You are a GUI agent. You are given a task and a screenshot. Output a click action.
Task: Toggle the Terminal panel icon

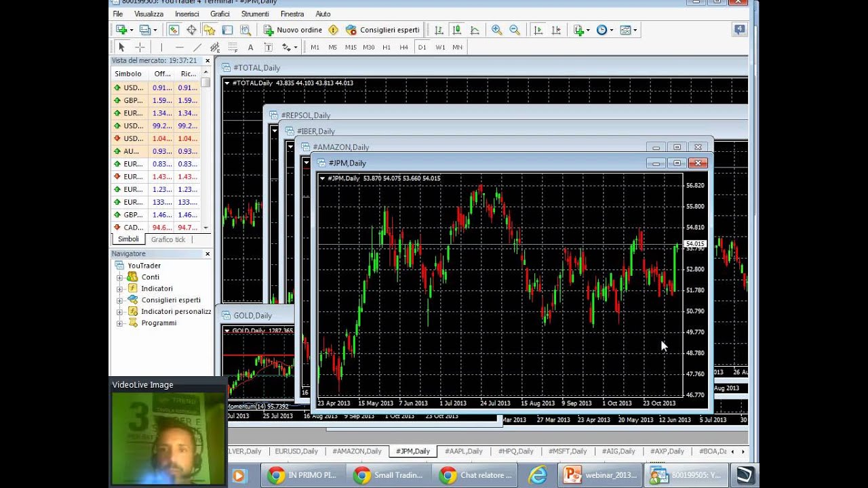227,30
